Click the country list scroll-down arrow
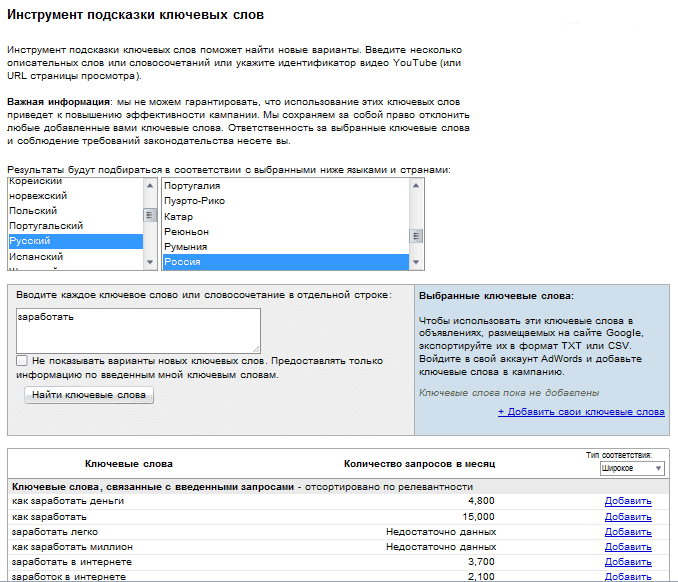Screen dimensions: 678x582 tap(416, 262)
